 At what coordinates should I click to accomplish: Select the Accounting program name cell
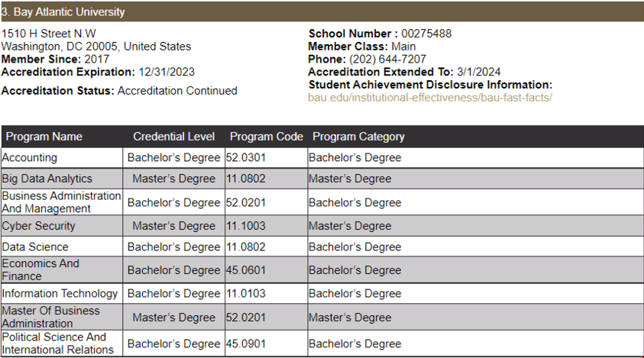[30, 158]
